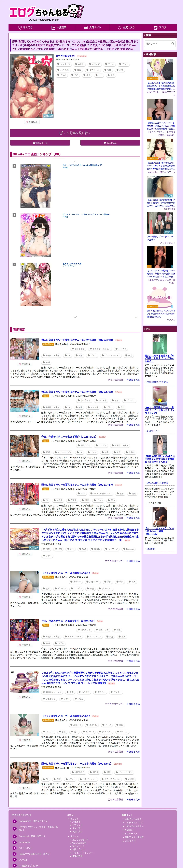Click the antenna icon beside あんてな

click(20, 28)
